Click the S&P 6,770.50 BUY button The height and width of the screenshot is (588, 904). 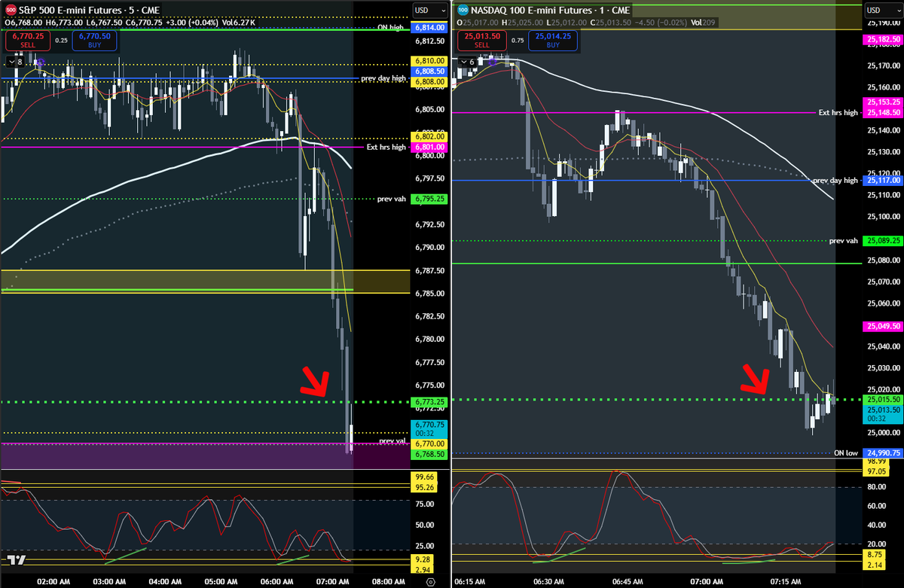pyautogui.click(x=93, y=41)
